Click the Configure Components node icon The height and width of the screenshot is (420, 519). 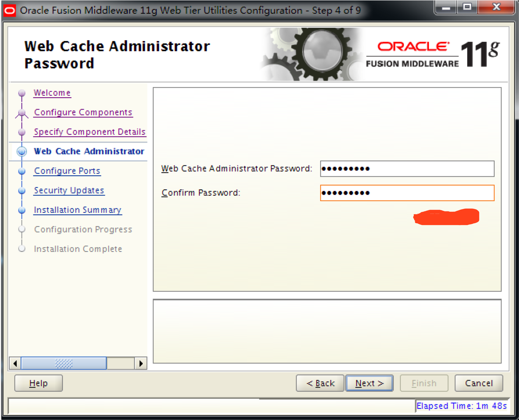(x=22, y=113)
